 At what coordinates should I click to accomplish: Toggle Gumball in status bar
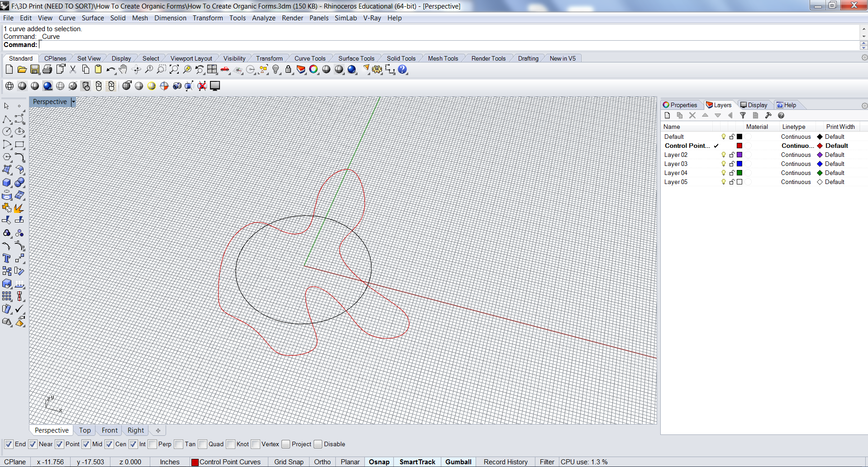[x=458, y=462]
